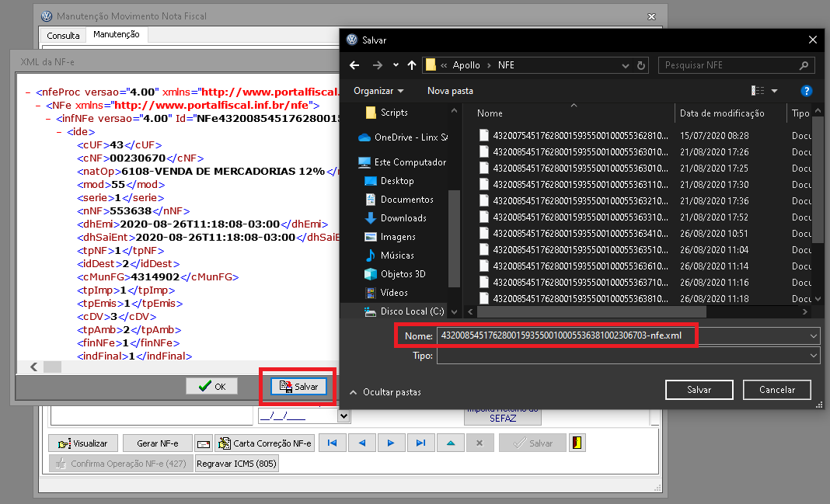Switch to the Manutenção tab
830x504 pixels.
117,34
